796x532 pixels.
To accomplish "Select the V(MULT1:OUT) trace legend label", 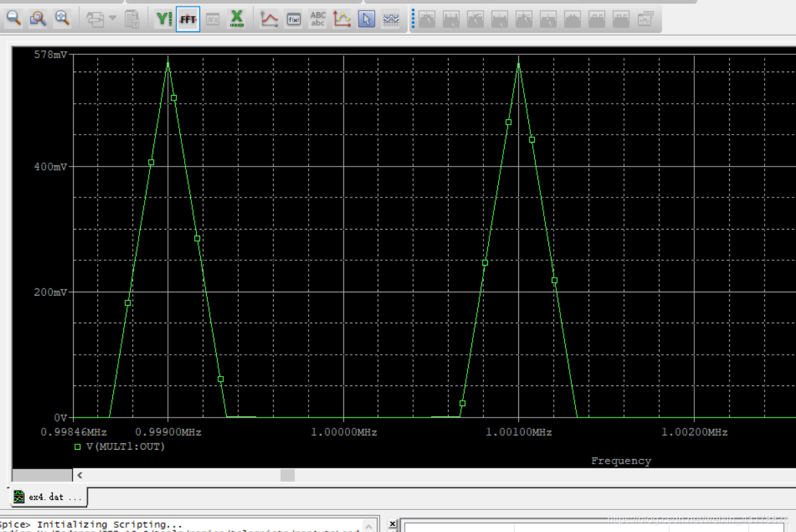I will [125, 447].
